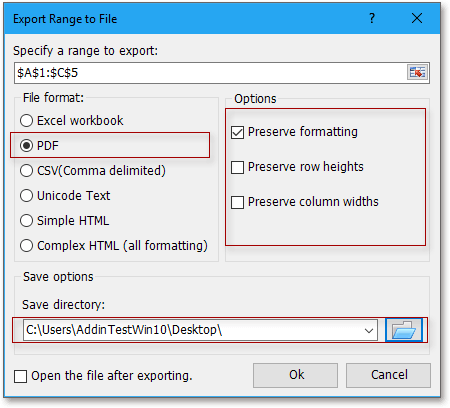Image resolution: width=450 pixels, height=408 pixels.
Task: Click the Export Range to File title bar
Action: click(187, 19)
